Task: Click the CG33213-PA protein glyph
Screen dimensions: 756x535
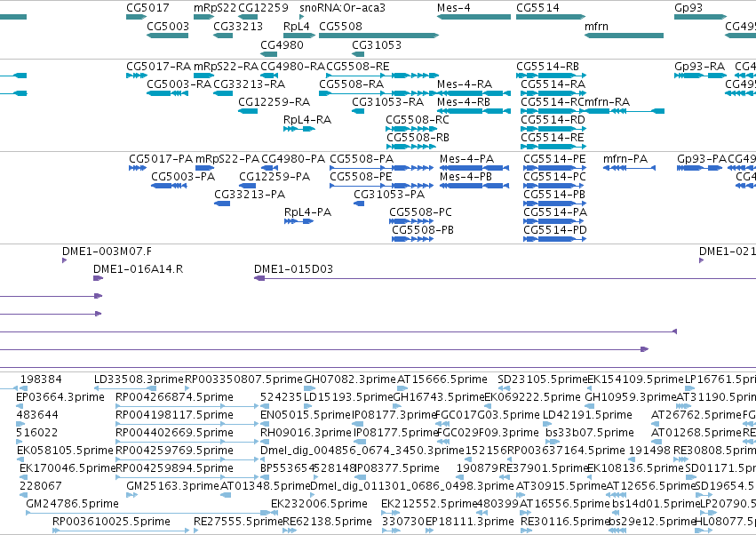Action: pos(222,204)
